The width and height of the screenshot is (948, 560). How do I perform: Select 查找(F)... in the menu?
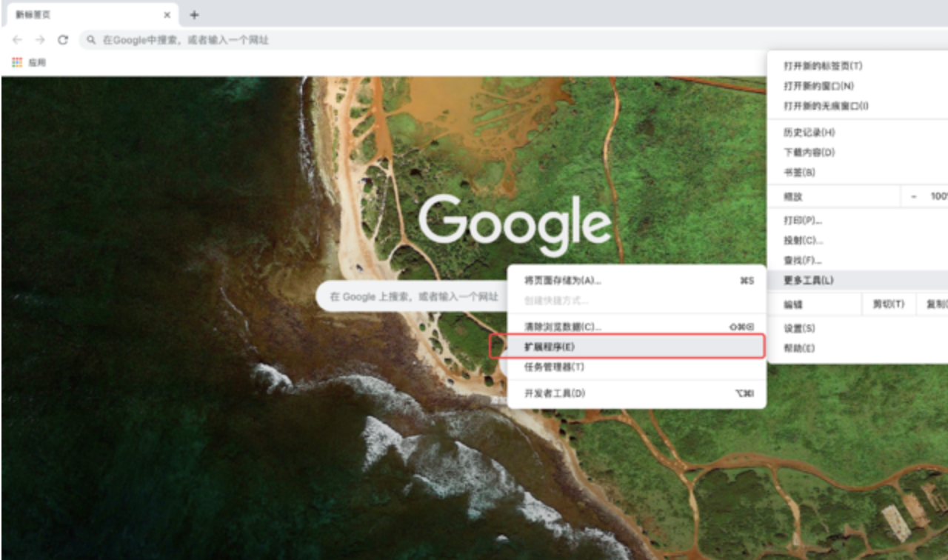[858, 261]
